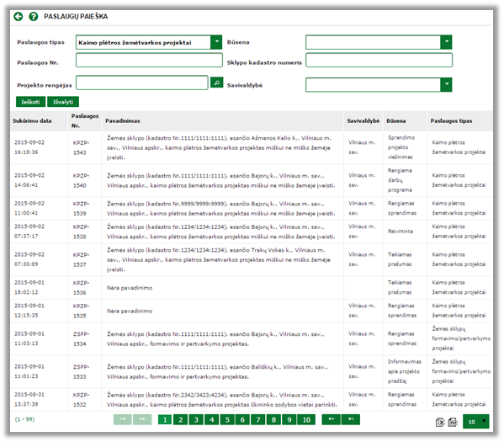The image size is (504, 442).
Task: Focus the Sklypo kadastro numeris field
Action: (x=379, y=60)
